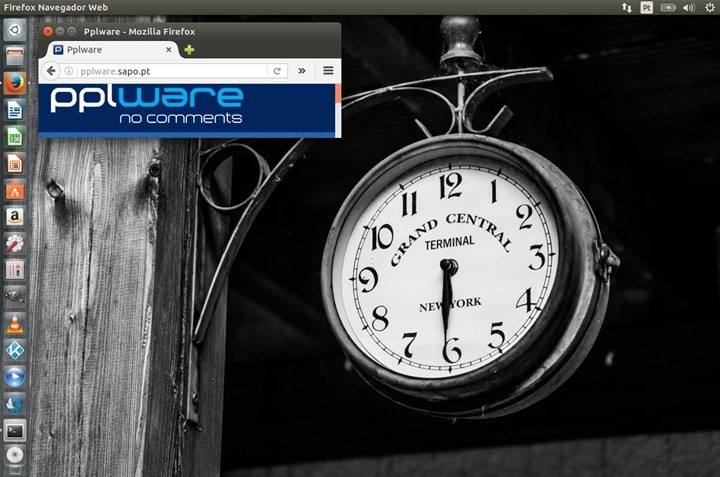Open Ubuntu Software Center
This screenshot has width=720, height=477.
[15, 191]
